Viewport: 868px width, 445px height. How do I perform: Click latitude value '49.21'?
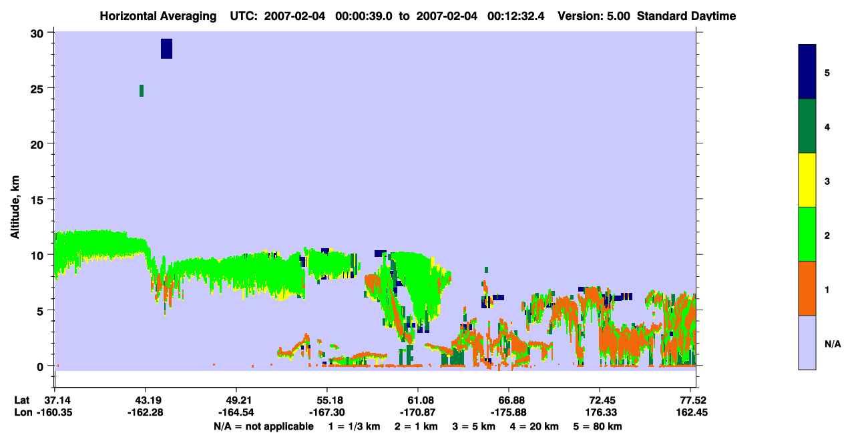point(236,400)
